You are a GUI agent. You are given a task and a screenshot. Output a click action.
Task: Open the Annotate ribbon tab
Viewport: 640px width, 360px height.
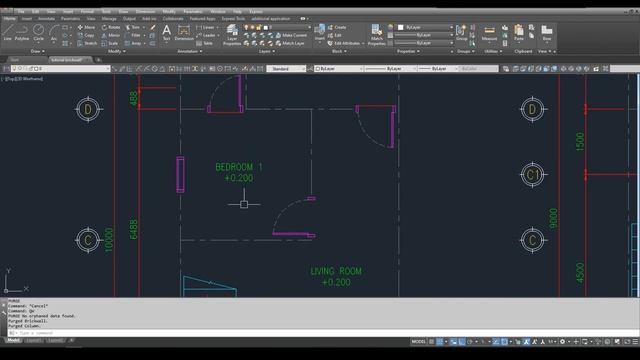pos(46,19)
